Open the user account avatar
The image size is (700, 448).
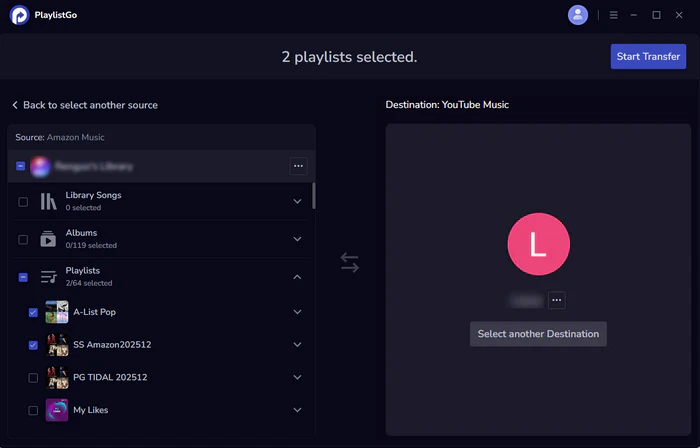pos(578,15)
